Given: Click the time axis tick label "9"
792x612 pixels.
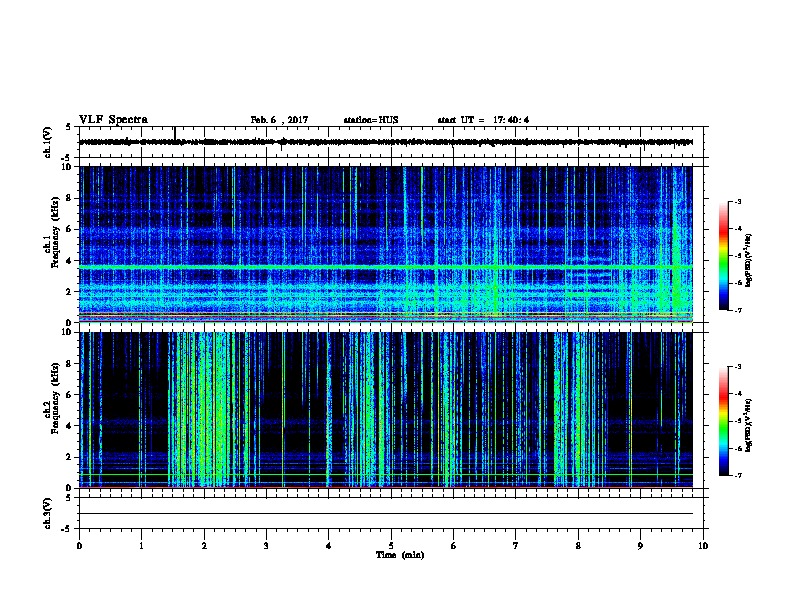Looking at the screenshot, I should tap(640, 546).
